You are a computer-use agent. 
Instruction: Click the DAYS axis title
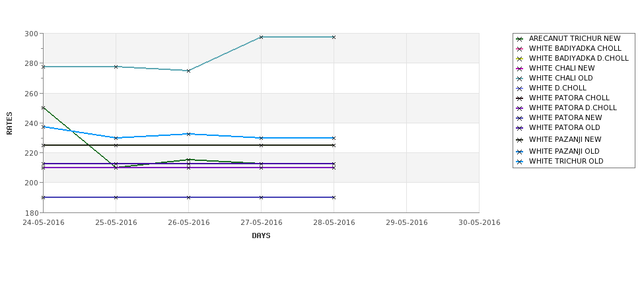tap(261, 236)
